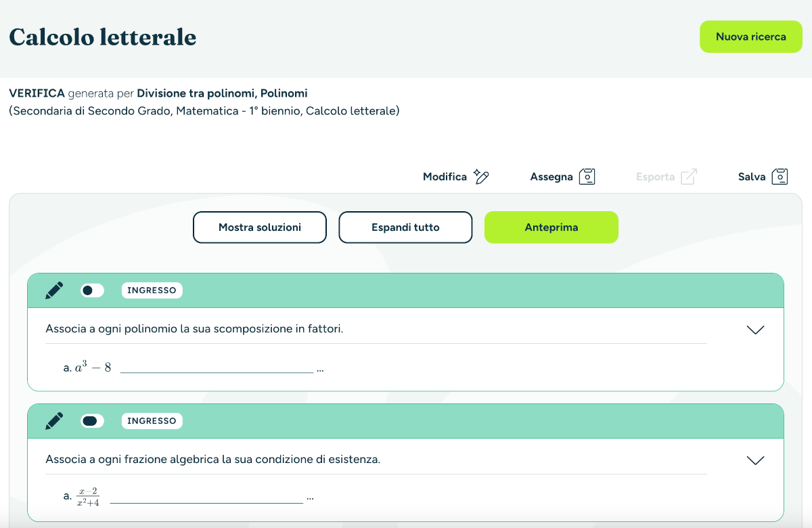Expand the condizione di esistenza exercise
This screenshot has width=812, height=528.
coord(755,460)
